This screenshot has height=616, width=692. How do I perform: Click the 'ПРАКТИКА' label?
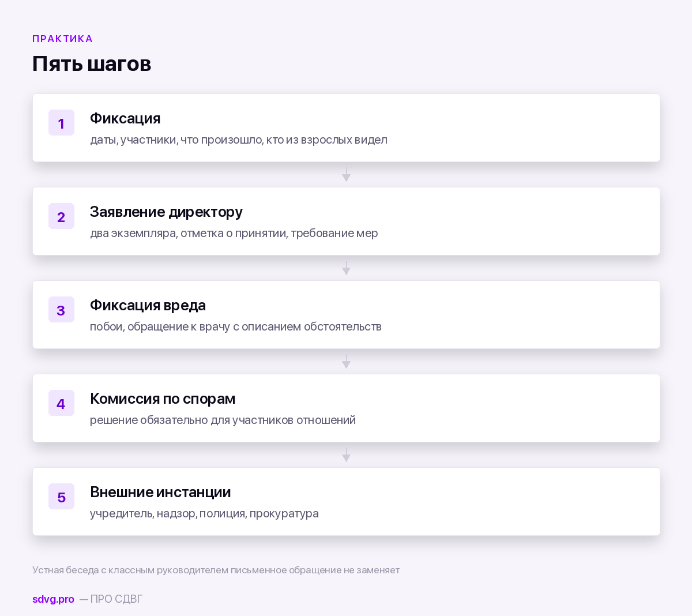pyautogui.click(x=62, y=39)
